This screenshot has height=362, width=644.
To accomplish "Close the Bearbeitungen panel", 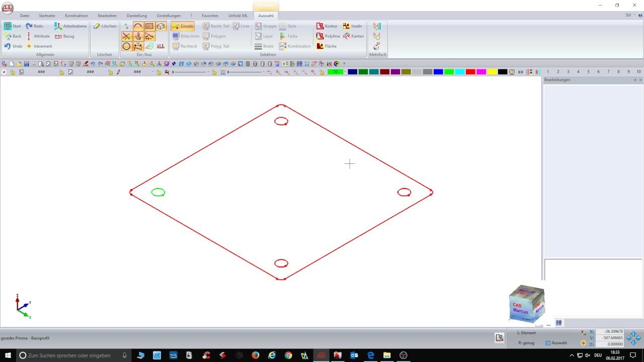I will [640, 80].
